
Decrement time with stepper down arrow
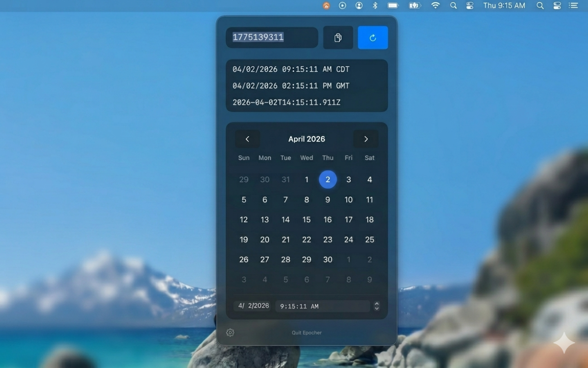tap(377, 309)
